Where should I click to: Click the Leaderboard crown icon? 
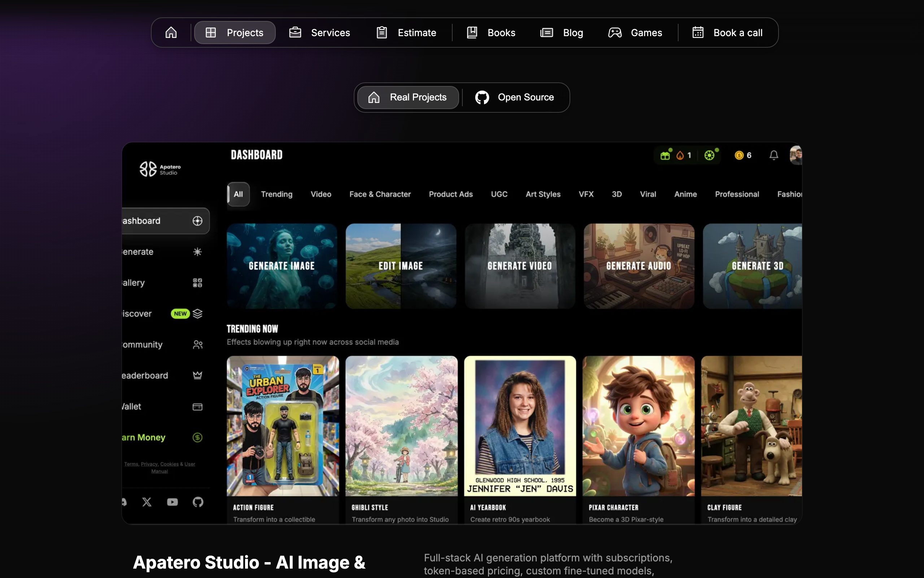click(197, 375)
